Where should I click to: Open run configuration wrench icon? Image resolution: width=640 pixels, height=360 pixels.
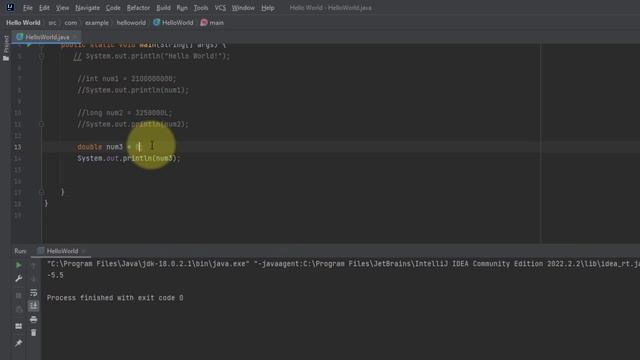pyautogui.click(x=19, y=279)
